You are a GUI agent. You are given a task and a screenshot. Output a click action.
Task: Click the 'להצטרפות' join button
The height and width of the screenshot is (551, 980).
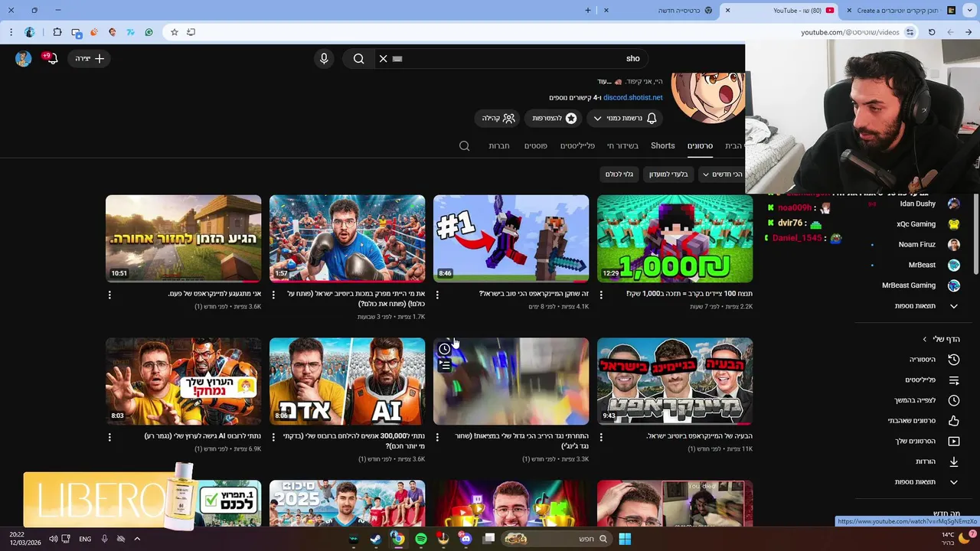tap(553, 119)
